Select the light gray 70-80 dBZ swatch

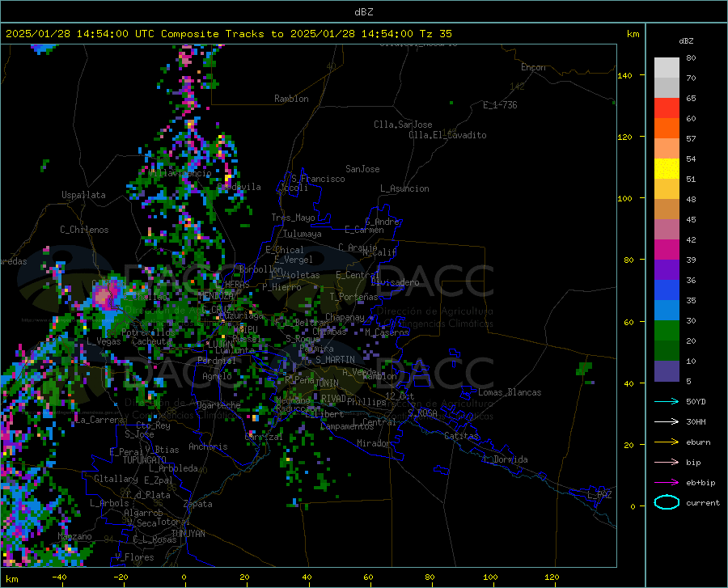point(667,68)
